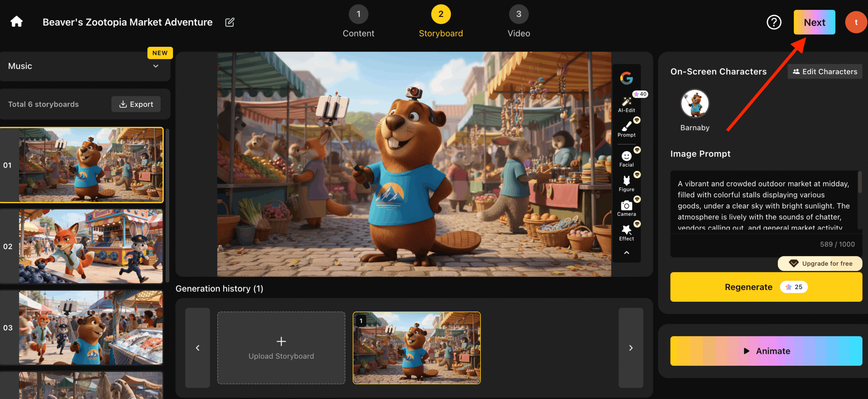Pick the Effect tool
The image size is (868, 399).
coord(626,233)
